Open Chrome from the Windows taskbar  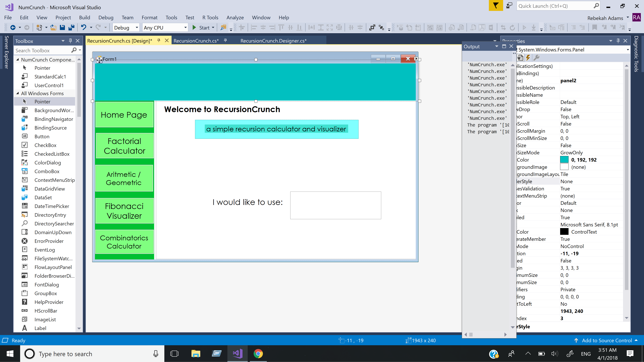pyautogui.click(x=258, y=353)
